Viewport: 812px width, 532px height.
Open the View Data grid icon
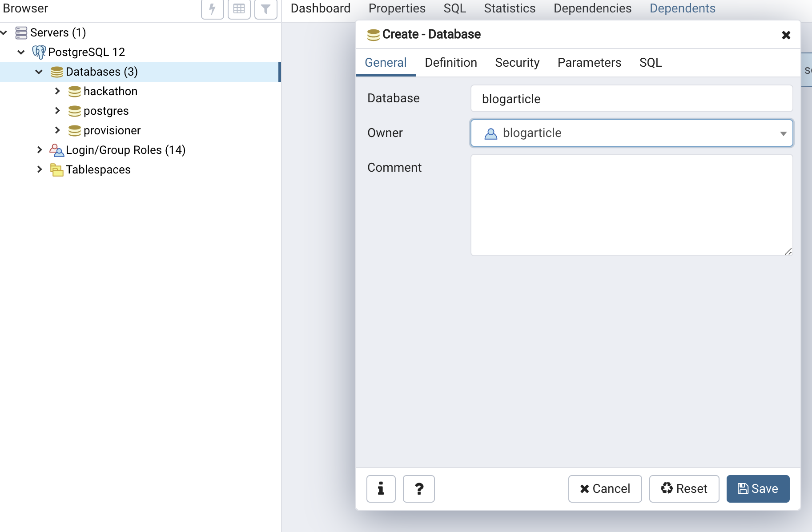[x=239, y=8]
